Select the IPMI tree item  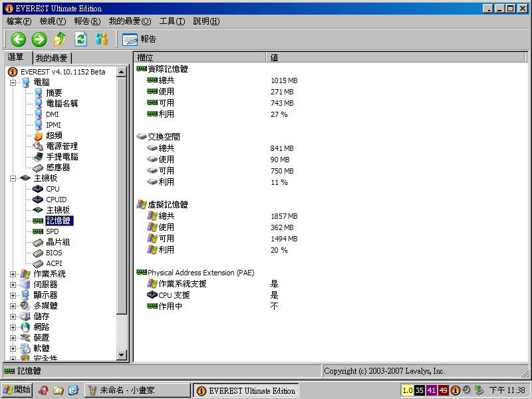(x=53, y=125)
